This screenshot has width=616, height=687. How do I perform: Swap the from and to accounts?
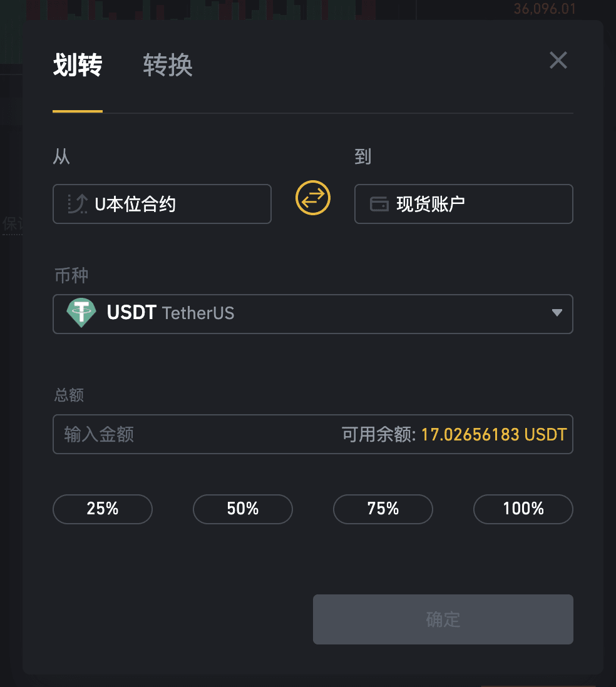pos(312,198)
